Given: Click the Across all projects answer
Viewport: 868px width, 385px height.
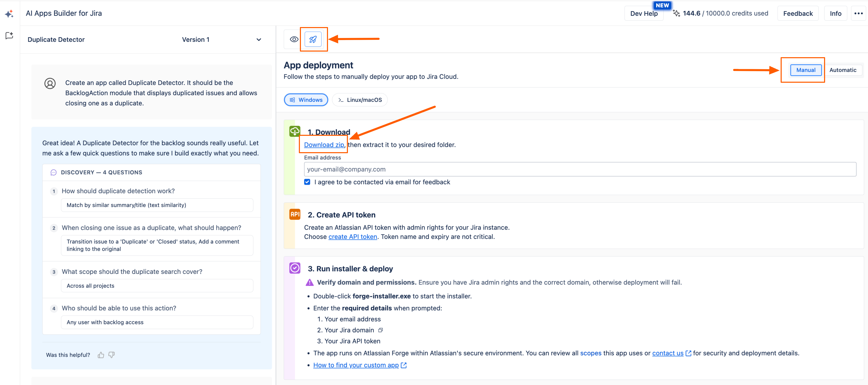Looking at the screenshot, I should tap(157, 286).
